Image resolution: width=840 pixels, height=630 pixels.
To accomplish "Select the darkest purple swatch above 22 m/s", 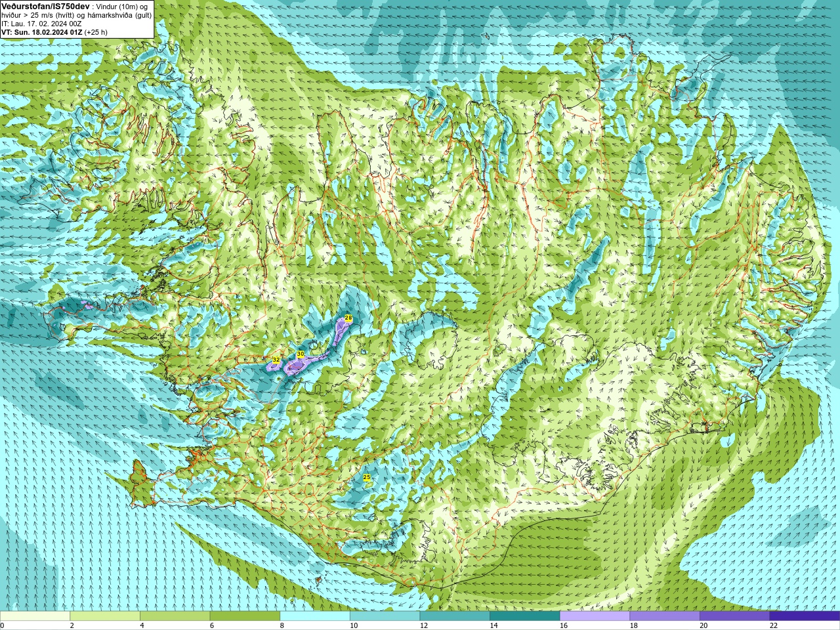I will (x=805, y=616).
